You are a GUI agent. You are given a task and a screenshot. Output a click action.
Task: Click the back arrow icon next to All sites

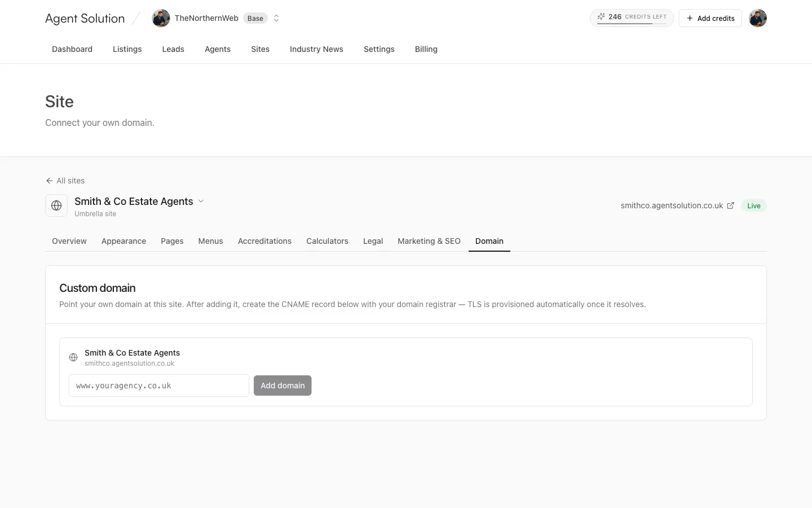(49, 181)
